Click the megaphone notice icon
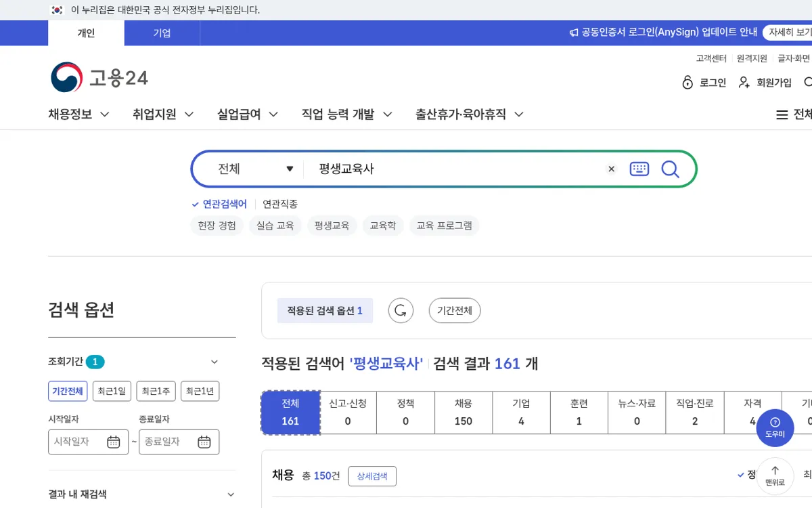812x508 pixels. click(574, 33)
